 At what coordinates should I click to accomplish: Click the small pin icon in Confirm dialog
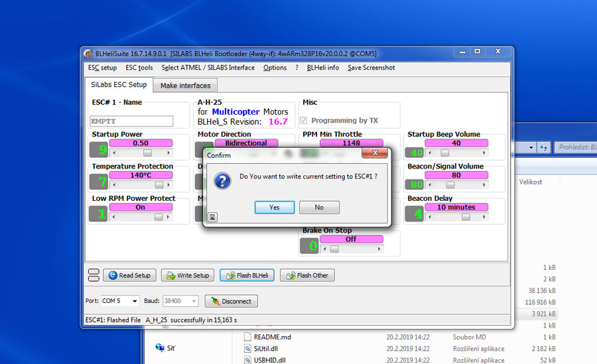212,217
